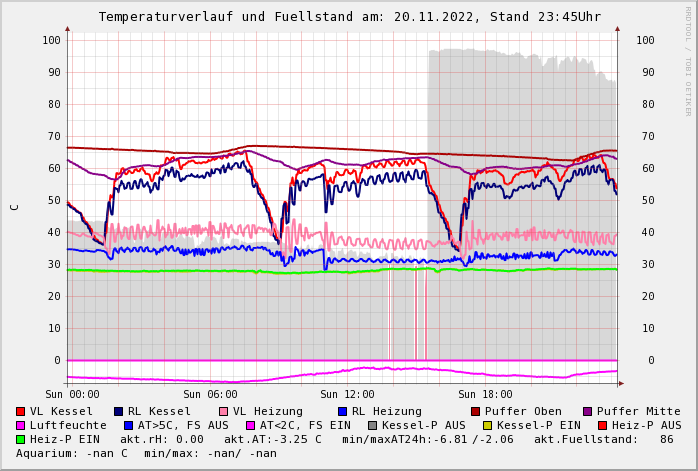The image size is (698, 471).
Task: Click the AT<2C, FS EIN legend swatch
Action: [251, 425]
